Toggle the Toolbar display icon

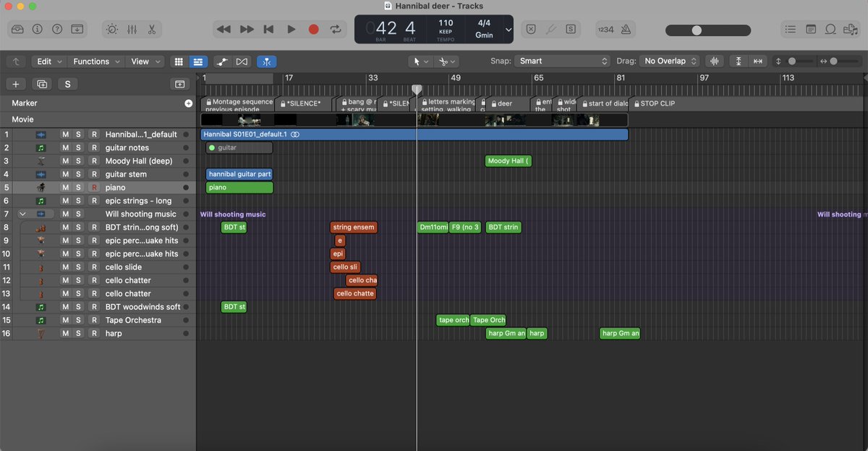pyautogui.click(x=77, y=30)
